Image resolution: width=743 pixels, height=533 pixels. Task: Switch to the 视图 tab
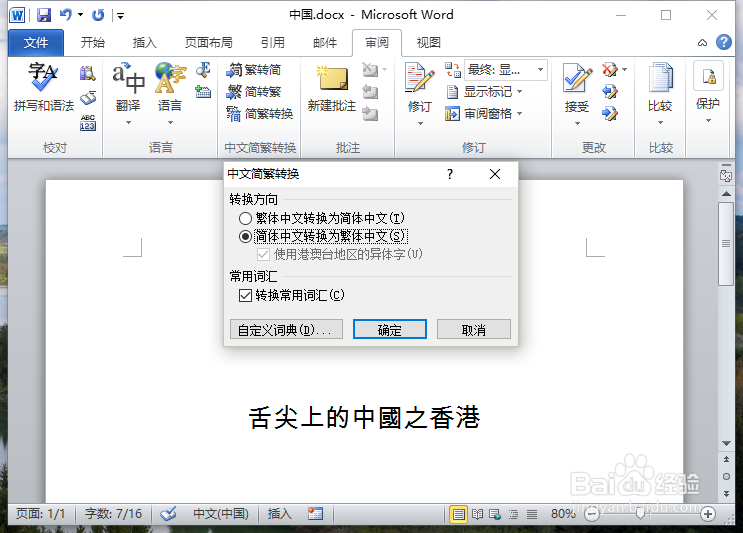coord(429,43)
